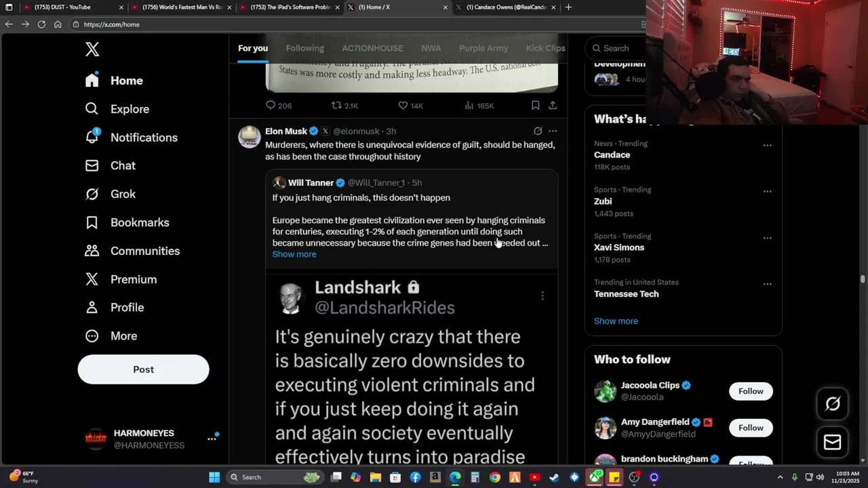Switch to the Following tab

coord(304,48)
